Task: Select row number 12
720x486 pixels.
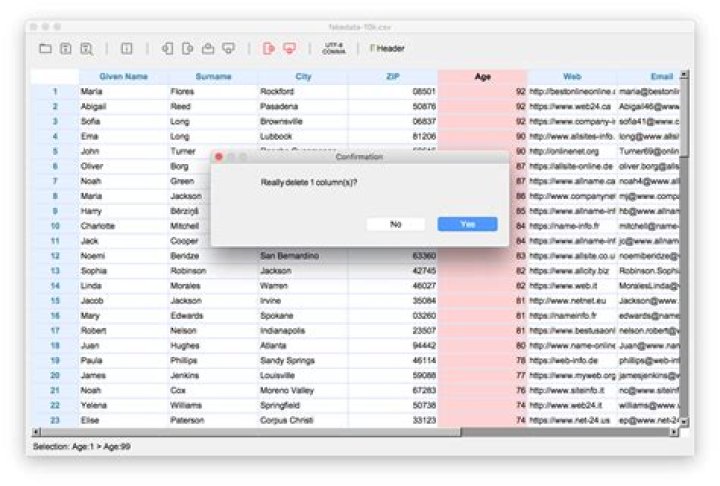Action: pyautogui.click(x=55, y=256)
